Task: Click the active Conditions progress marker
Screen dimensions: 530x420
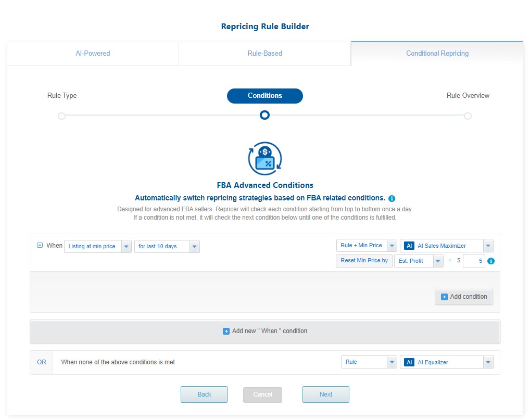Action: coord(264,115)
